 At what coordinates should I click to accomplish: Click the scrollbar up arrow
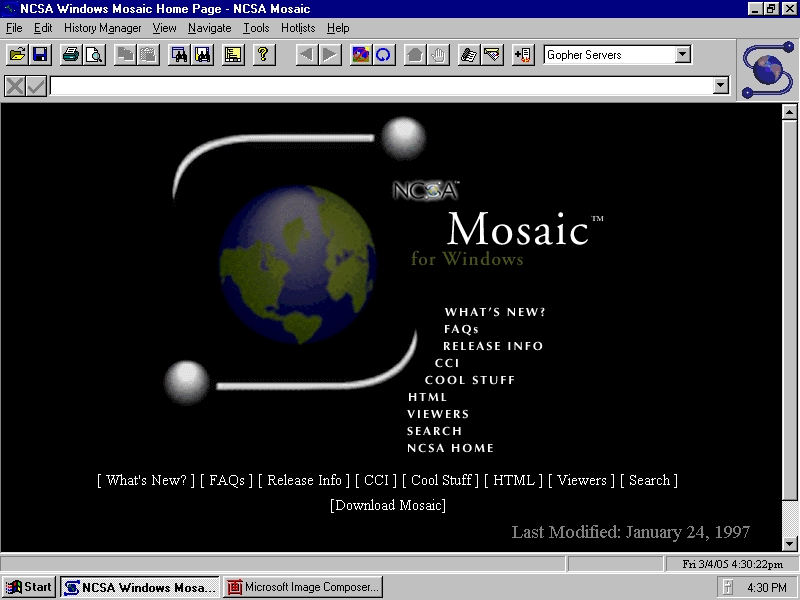(789, 112)
